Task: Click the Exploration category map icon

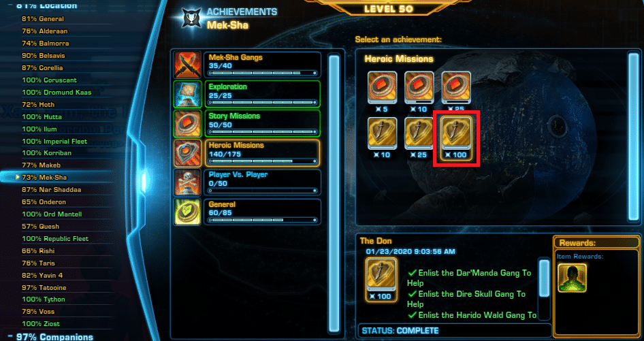Action: tap(187, 94)
